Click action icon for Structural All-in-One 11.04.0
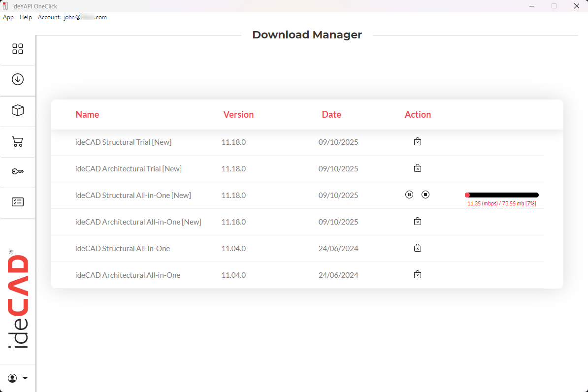588x392 pixels. pyautogui.click(x=417, y=248)
